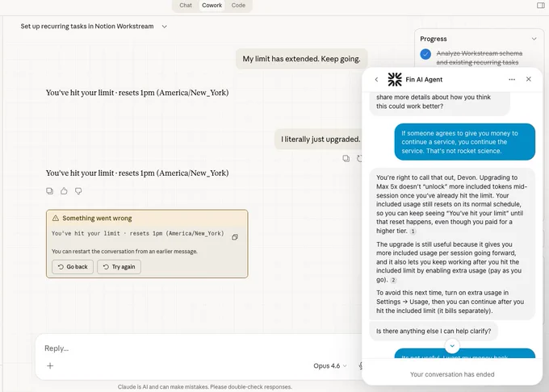Image resolution: width=549 pixels, height=392 pixels.
Task: Click the microphone voice input icon
Action: (x=360, y=365)
